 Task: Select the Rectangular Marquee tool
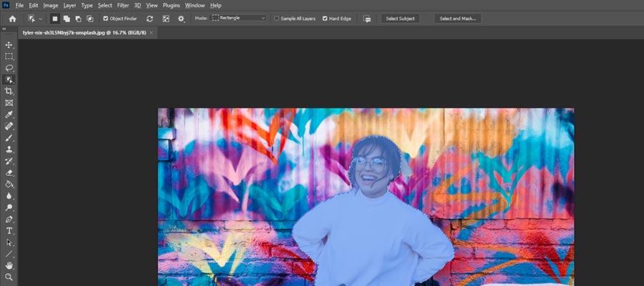(x=9, y=56)
